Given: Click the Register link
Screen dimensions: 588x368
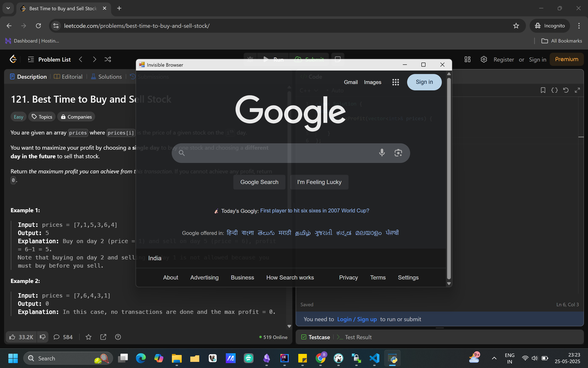Looking at the screenshot, I should pos(504,60).
